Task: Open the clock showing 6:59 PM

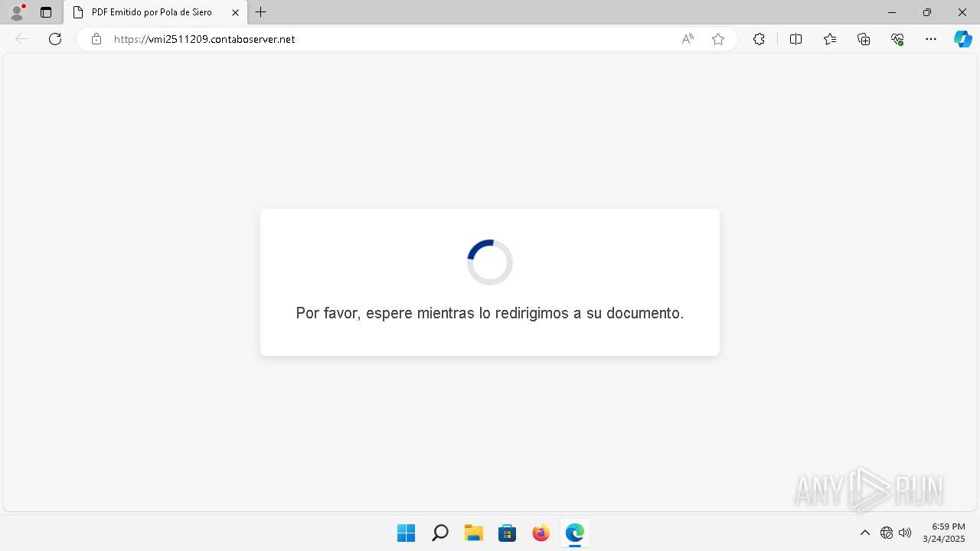Action: 944,533
